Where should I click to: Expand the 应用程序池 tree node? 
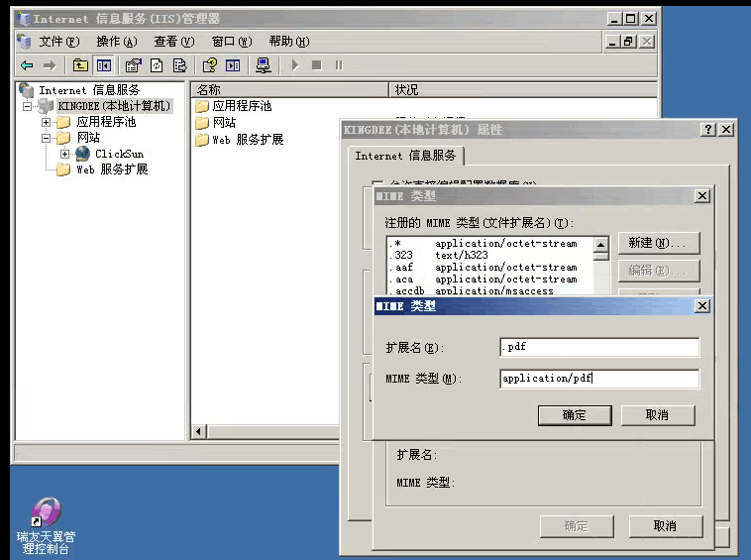coord(46,122)
